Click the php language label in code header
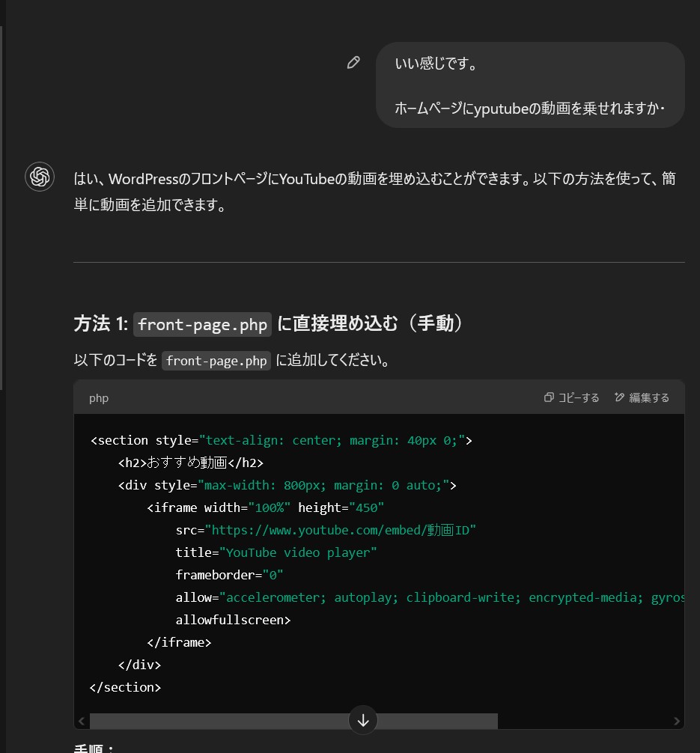This screenshot has height=753, width=700. [99, 398]
